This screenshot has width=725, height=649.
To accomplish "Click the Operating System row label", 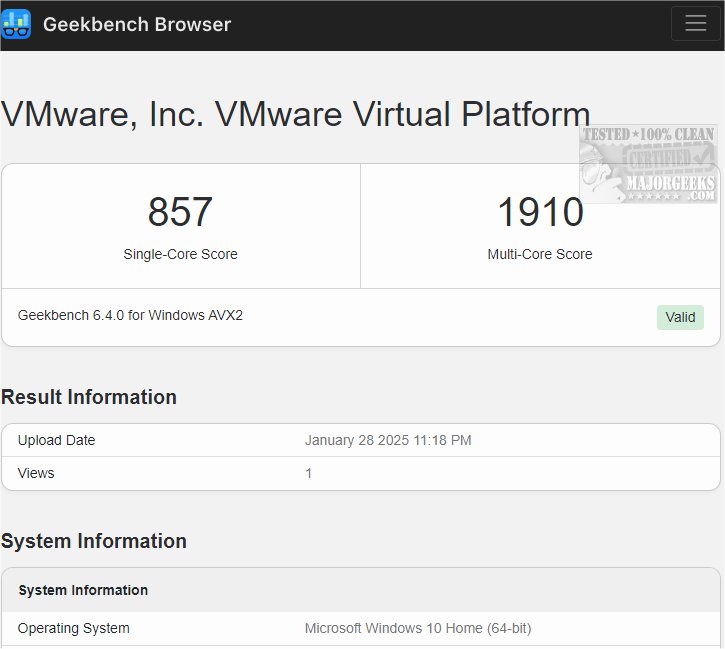I will click(x=74, y=628).
